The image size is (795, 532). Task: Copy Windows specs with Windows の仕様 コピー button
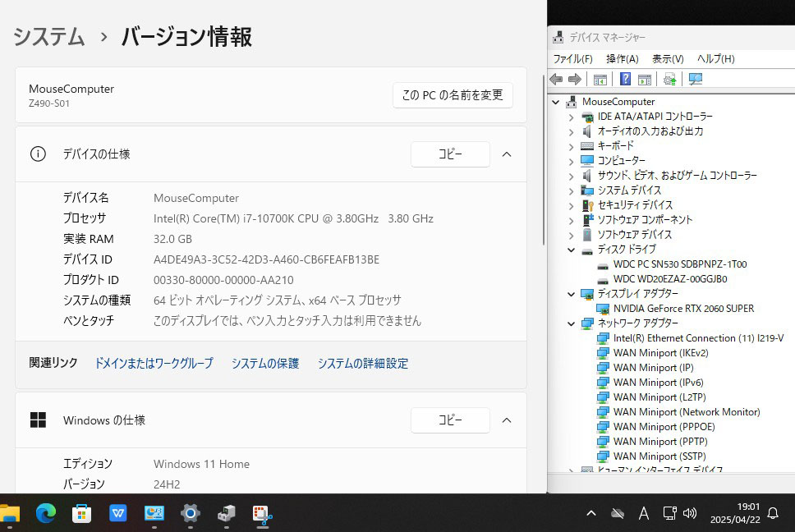click(x=450, y=420)
